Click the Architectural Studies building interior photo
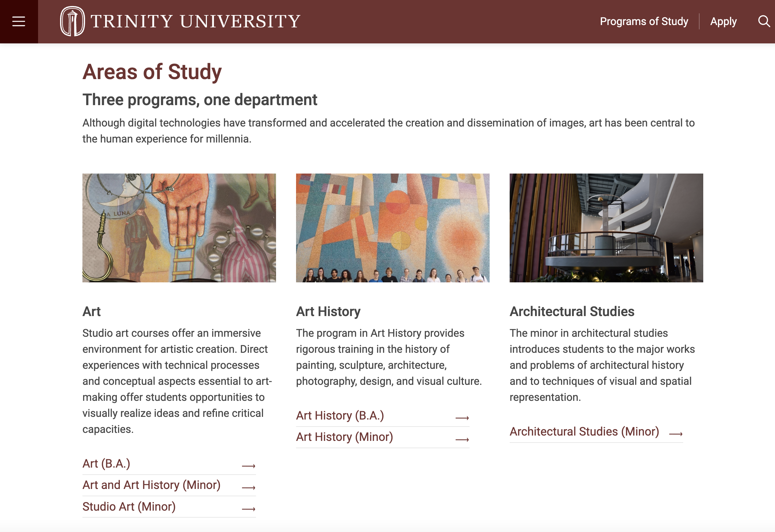Image resolution: width=775 pixels, height=532 pixels. (606, 228)
